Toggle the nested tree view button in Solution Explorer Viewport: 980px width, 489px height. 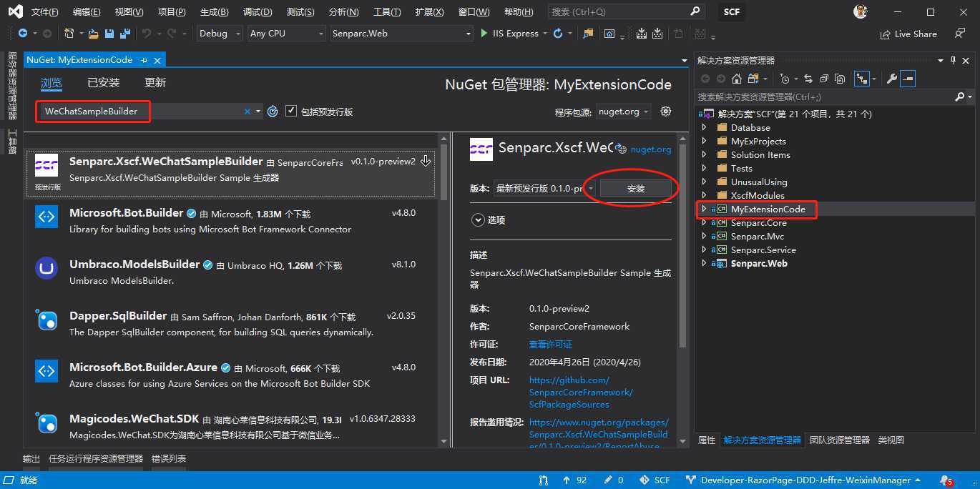(x=861, y=79)
